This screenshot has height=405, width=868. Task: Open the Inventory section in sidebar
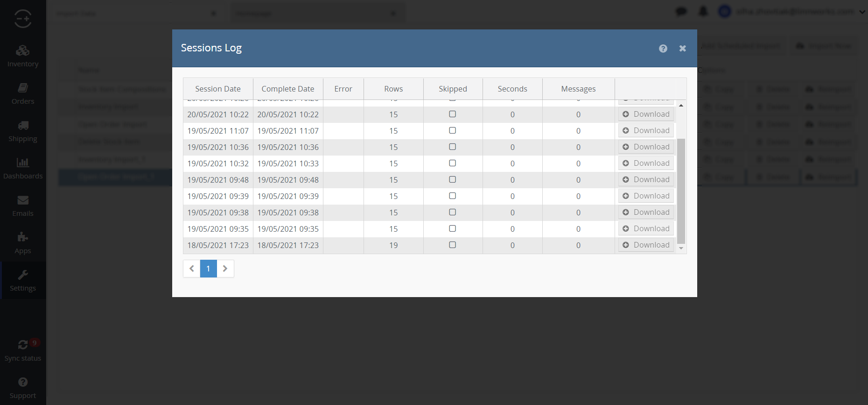[x=22, y=56]
